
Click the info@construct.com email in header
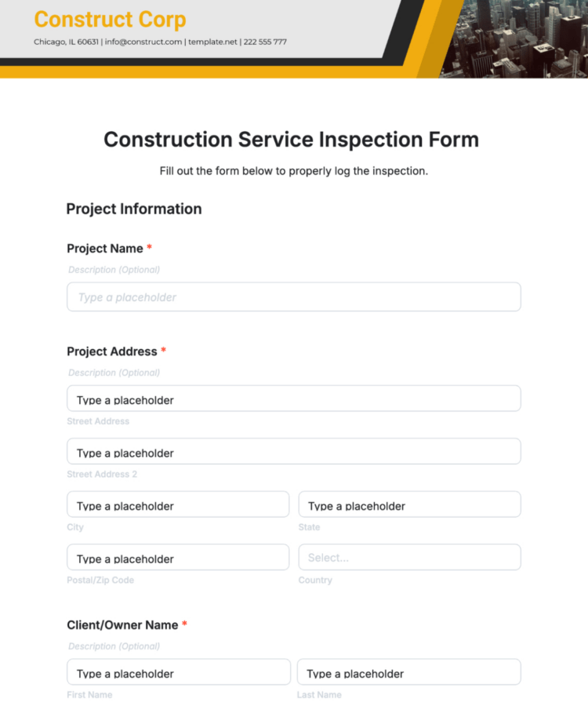(143, 42)
